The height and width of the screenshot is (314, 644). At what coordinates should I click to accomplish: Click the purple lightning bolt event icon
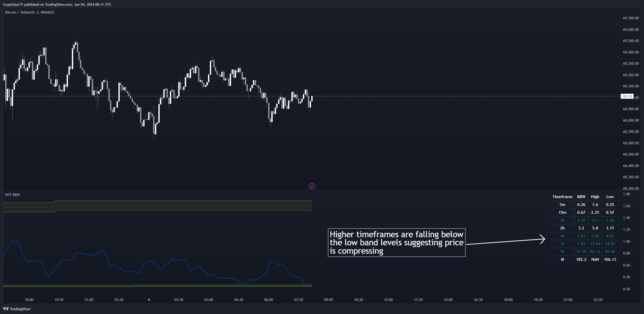[x=312, y=186]
